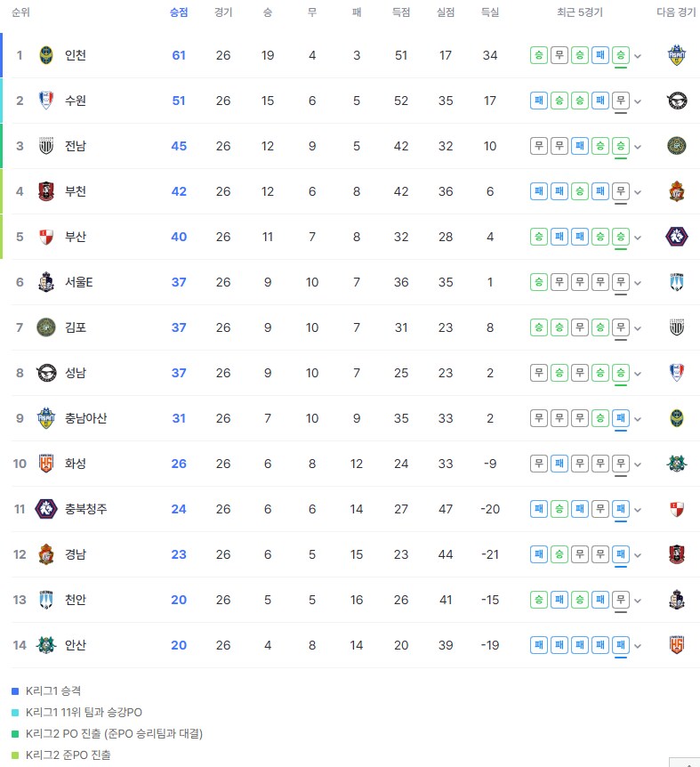Open the 전남 team name link

point(76,146)
